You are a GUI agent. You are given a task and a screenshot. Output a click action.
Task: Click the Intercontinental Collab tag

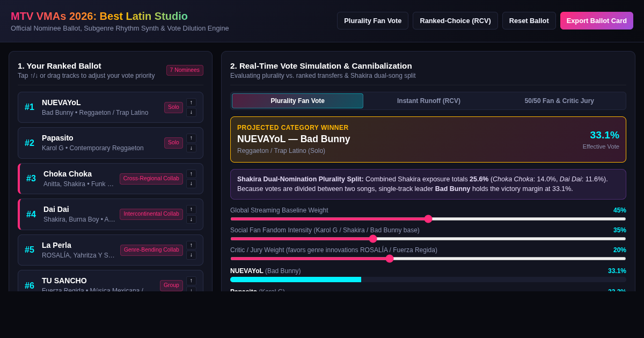(151, 214)
